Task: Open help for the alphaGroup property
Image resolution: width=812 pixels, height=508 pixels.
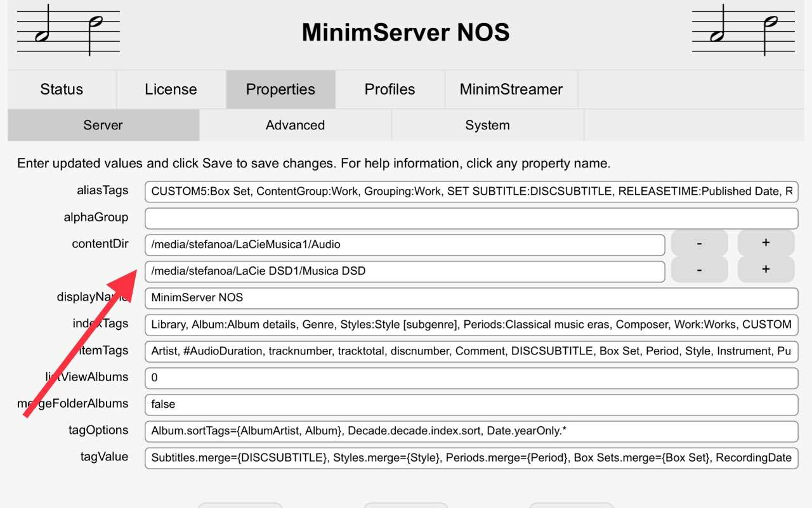Action: click(x=96, y=217)
